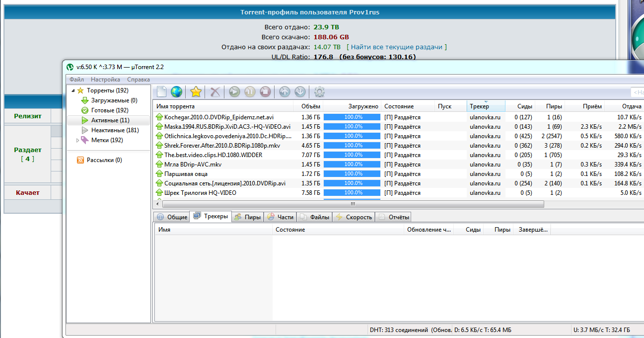Viewport: 644px width, 338px height.
Task: Click Add Torrent from URL globe icon
Action: click(176, 92)
